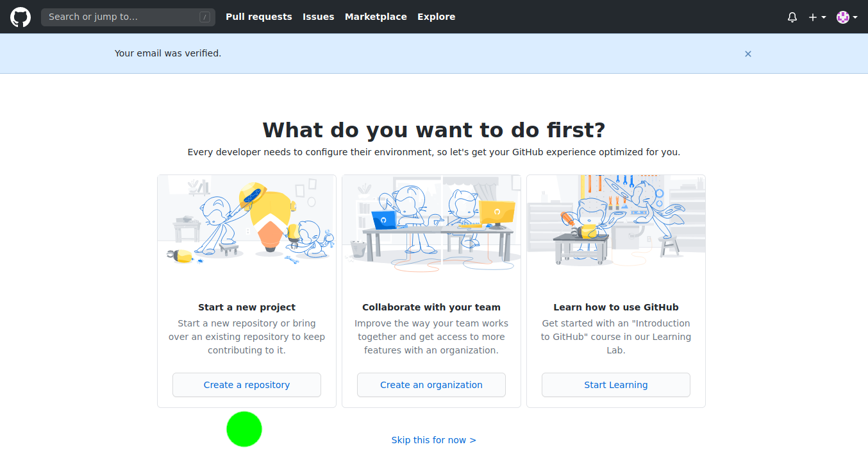Open the user avatar menu

coord(847,17)
